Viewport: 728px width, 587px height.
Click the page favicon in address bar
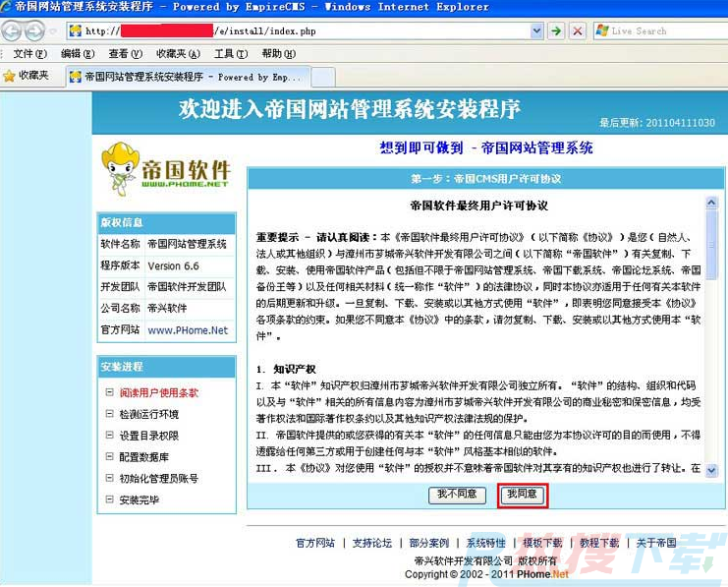pos(76,31)
